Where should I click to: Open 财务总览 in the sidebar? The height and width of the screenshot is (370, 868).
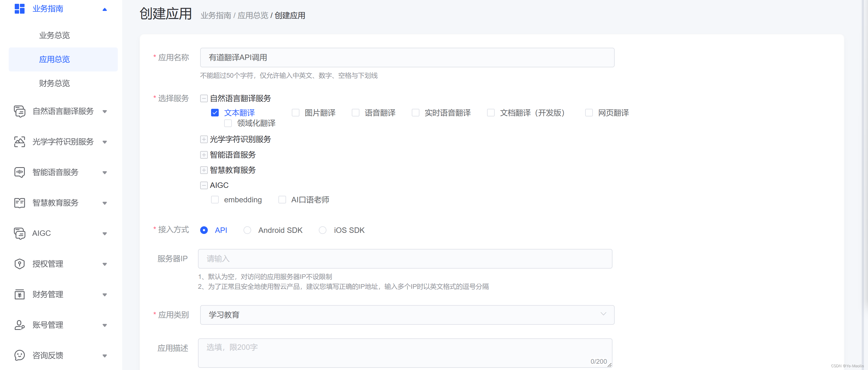point(54,83)
